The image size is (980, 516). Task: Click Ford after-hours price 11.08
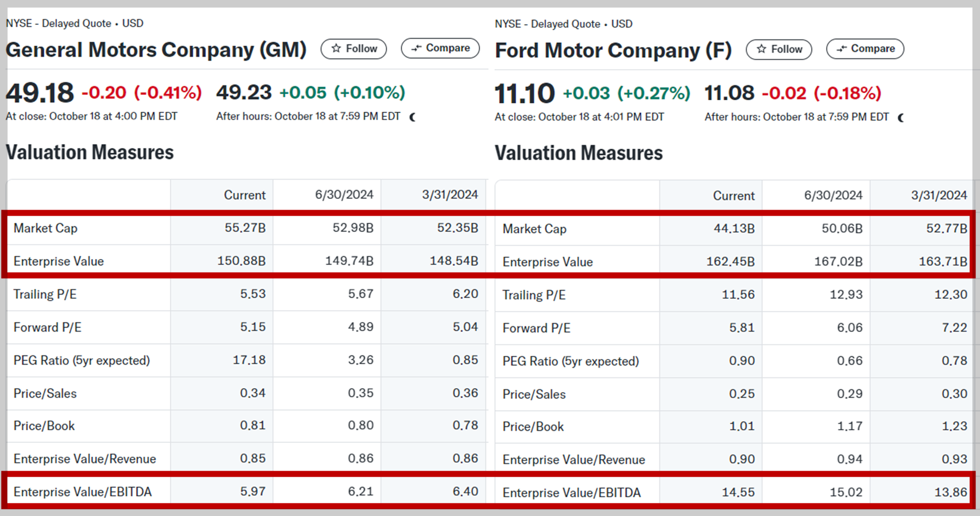click(x=729, y=93)
